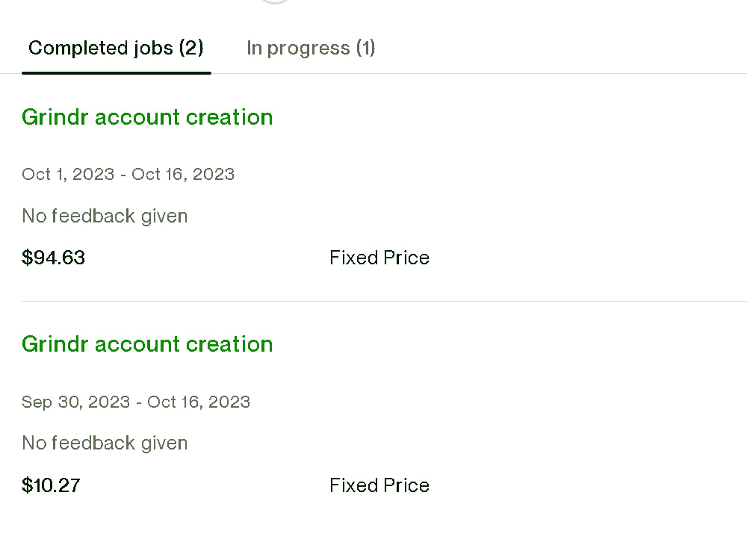View details of the bottom completed job title
This screenshot has width=747, height=560.
[x=147, y=344]
